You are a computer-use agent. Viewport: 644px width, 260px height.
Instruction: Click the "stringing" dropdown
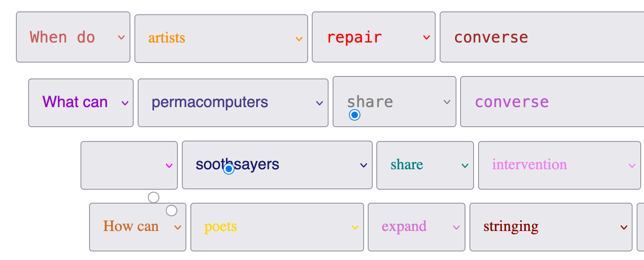point(551,227)
